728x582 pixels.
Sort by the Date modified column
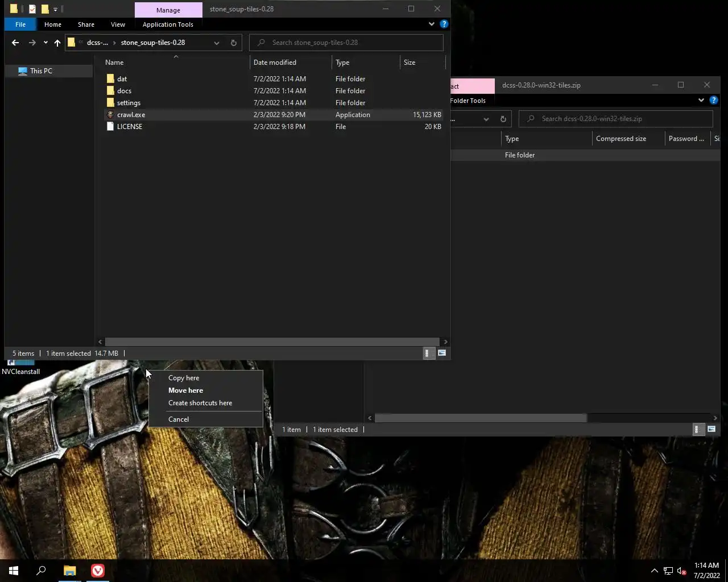point(275,63)
